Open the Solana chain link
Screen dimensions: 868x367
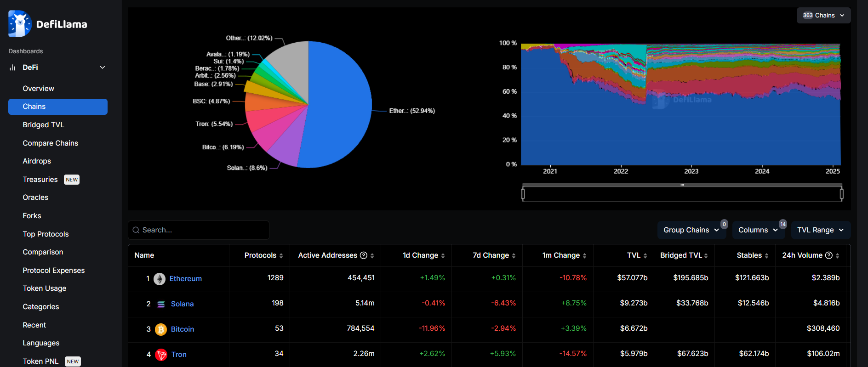182,304
